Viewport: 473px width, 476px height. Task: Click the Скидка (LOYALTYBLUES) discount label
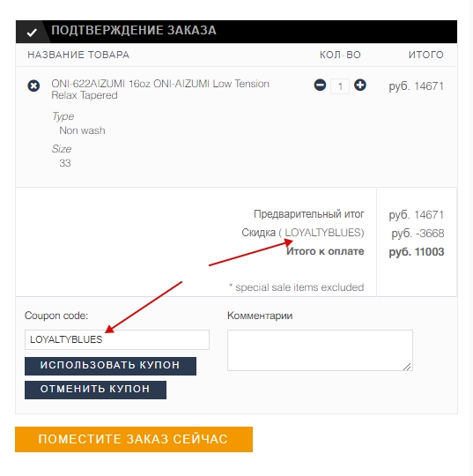pyautogui.click(x=303, y=233)
